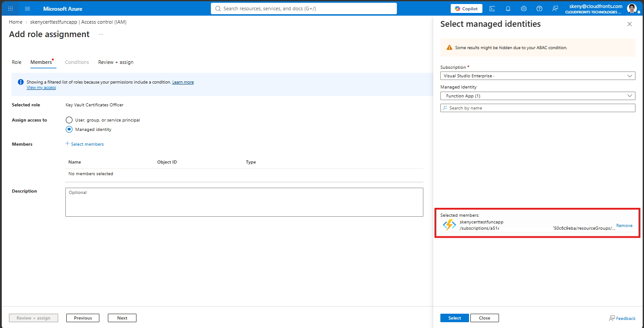This screenshot has height=328, width=644.
Task: Select the Managed identity radio button
Action: click(x=69, y=129)
